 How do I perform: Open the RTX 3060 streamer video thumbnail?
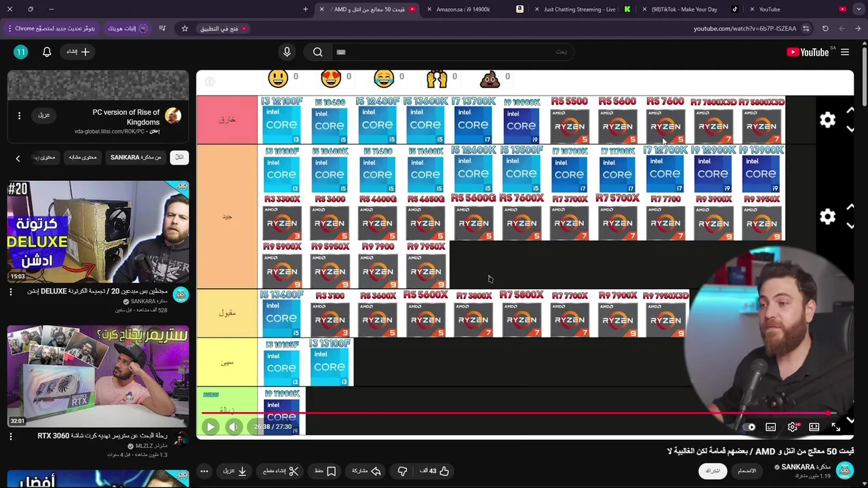click(x=98, y=376)
